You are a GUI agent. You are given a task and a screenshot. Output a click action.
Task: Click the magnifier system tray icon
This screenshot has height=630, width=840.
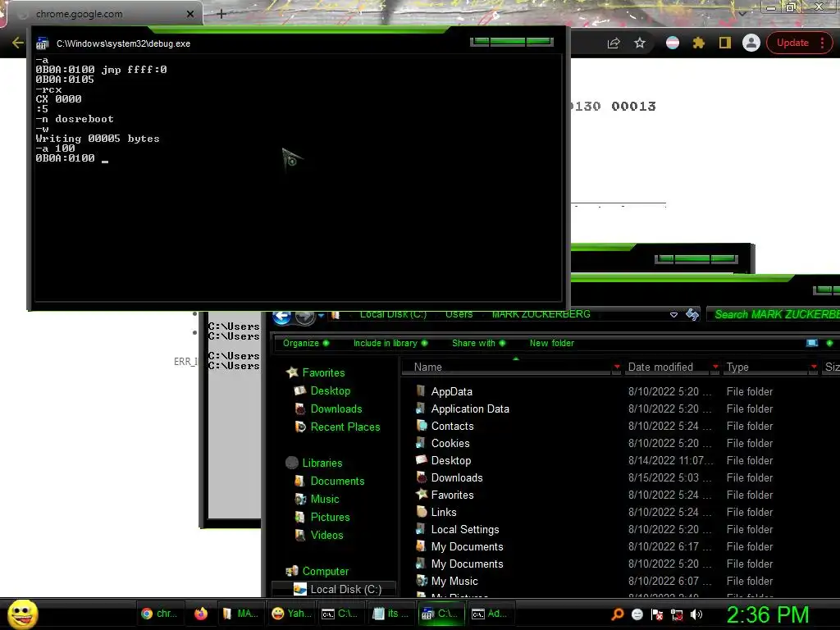point(617,614)
